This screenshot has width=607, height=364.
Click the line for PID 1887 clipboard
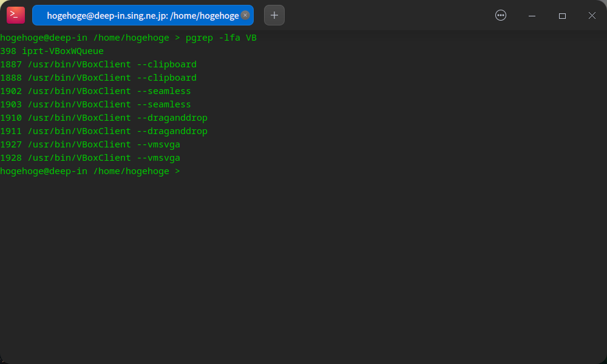coord(98,64)
